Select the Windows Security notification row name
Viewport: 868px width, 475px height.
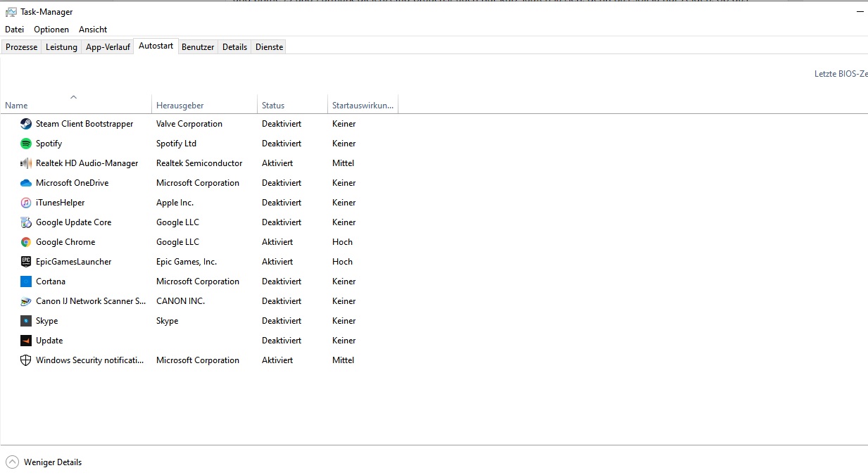(89, 360)
